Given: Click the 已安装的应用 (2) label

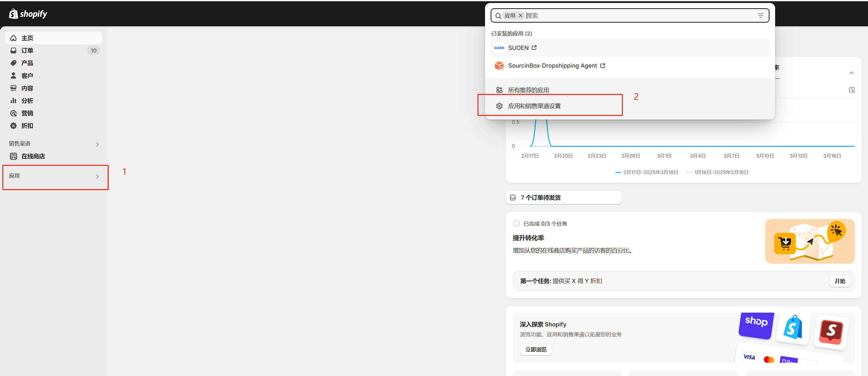Looking at the screenshot, I should pyautogui.click(x=512, y=33).
